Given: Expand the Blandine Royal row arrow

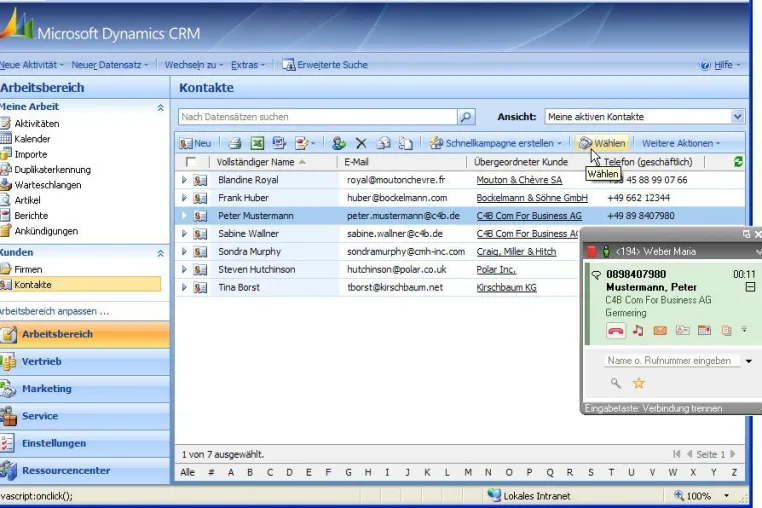Looking at the screenshot, I should click(x=184, y=180).
